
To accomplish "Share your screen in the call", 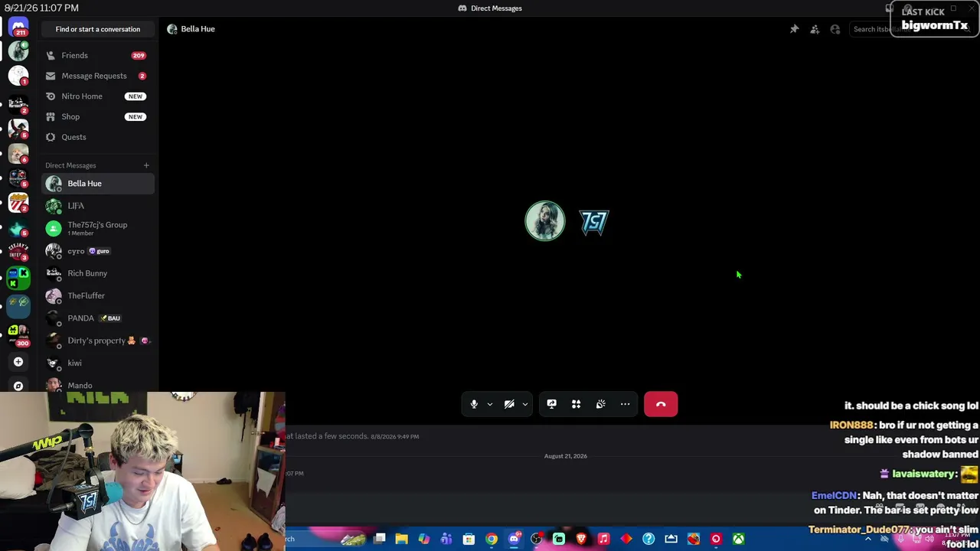I will coord(551,404).
